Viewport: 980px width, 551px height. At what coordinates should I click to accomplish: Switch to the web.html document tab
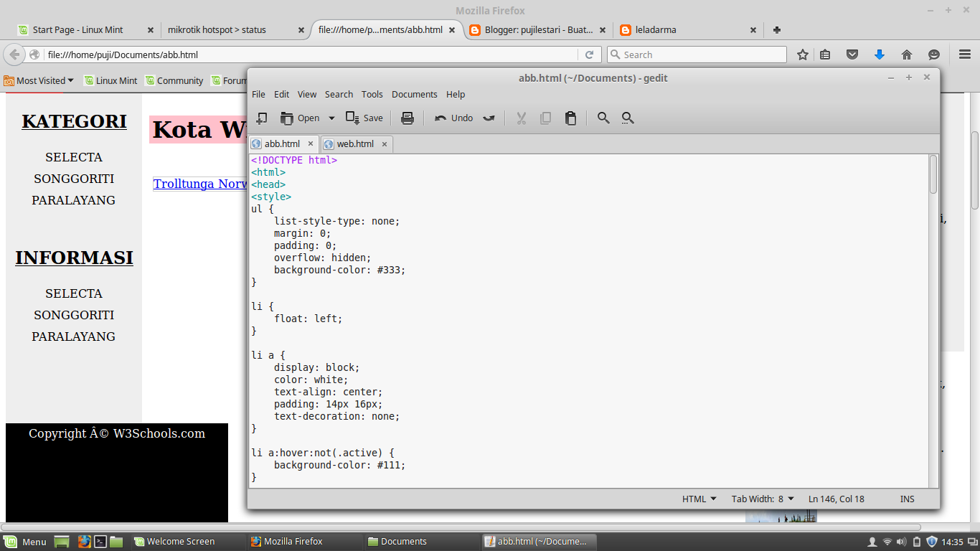click(x=355, y=143)
